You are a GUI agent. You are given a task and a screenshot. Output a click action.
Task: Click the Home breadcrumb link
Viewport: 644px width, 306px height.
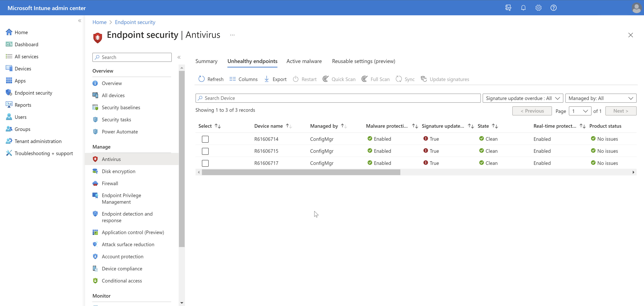(99, 22)
